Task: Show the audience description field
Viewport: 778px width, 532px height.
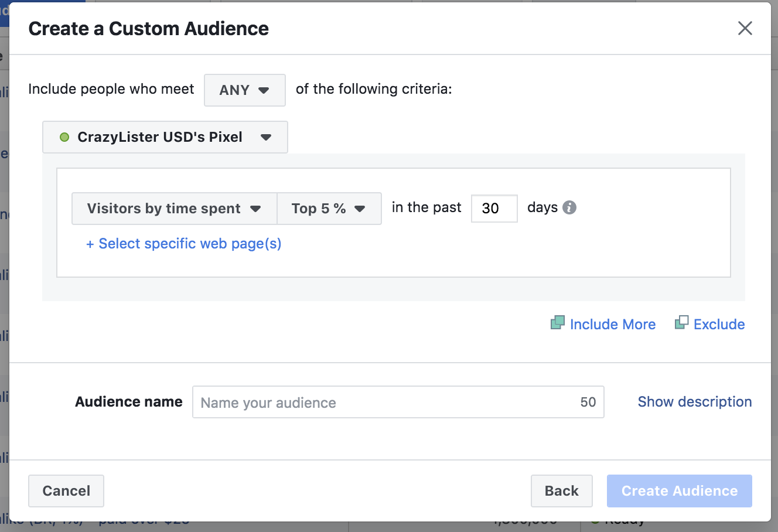Action: point(694,402)
